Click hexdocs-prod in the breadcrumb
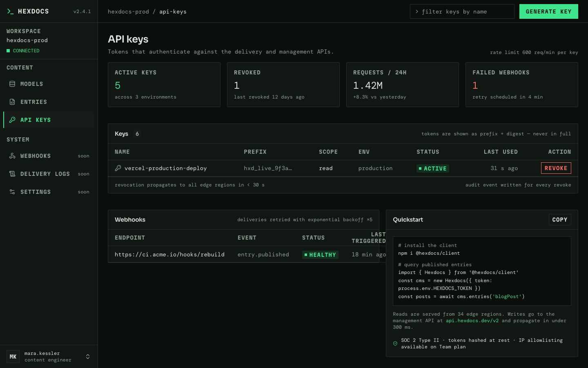 click(x=128, y=11)
